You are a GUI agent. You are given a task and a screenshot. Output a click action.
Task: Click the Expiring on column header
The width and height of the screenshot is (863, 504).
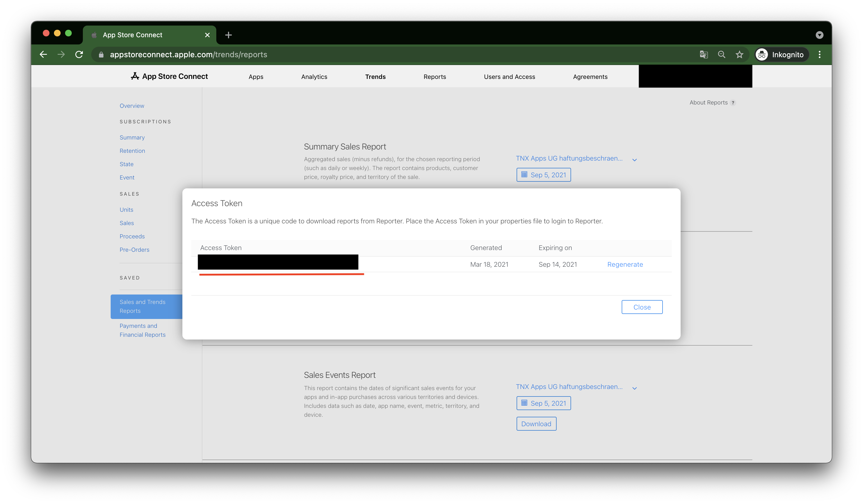pyautogui.click(x=555, y=248)
